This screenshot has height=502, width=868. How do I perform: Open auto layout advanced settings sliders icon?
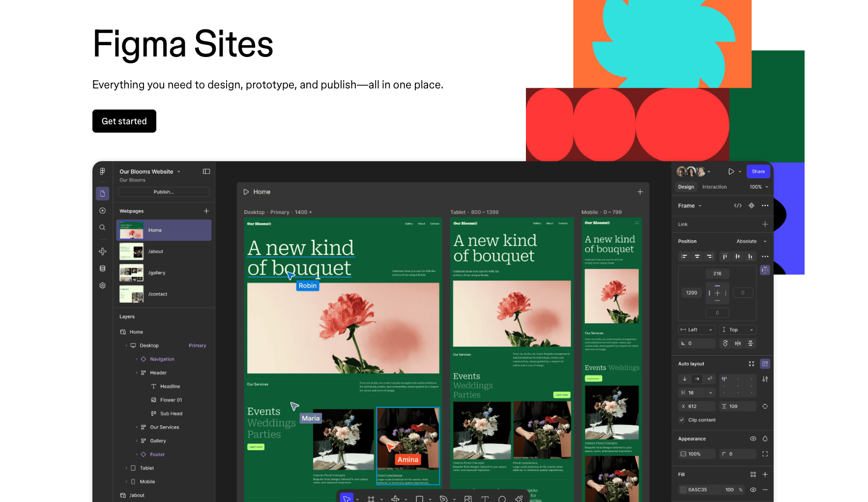(x=765, y=379)
